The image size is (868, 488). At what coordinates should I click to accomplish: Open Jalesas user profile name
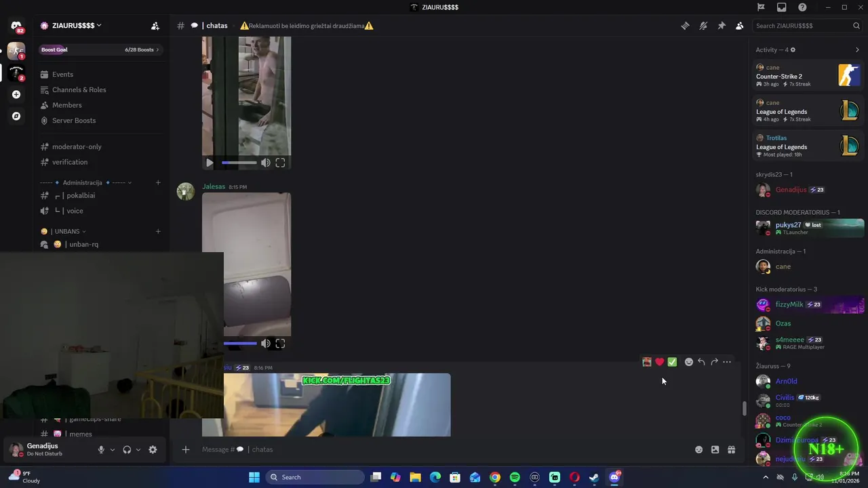coord(213,186)
